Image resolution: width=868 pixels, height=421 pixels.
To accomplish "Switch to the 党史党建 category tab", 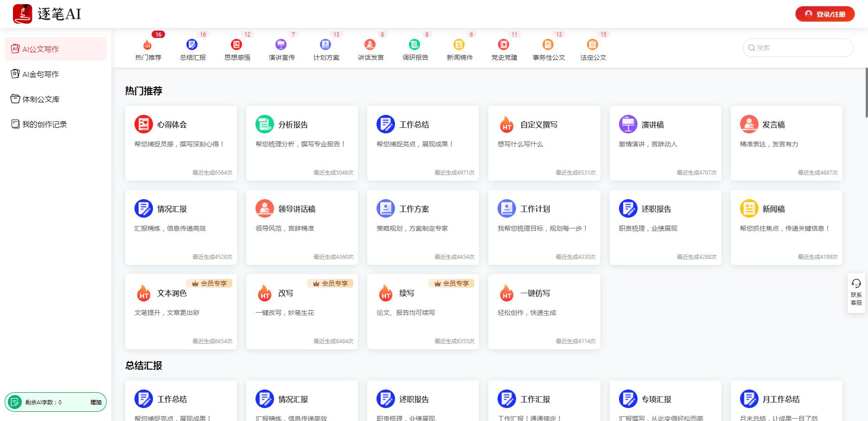I will pos(504,50).
